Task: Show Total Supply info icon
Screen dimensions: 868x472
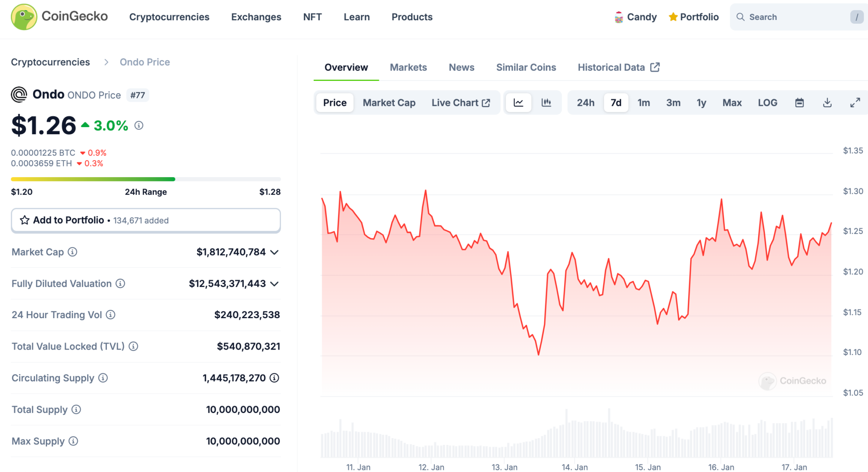Action: (76, 410)
